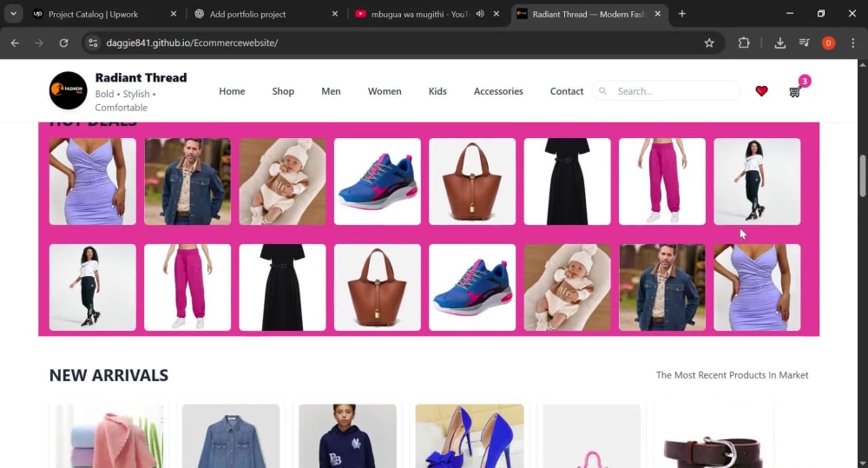Click the Radiant Thread site title

(141, 77)
